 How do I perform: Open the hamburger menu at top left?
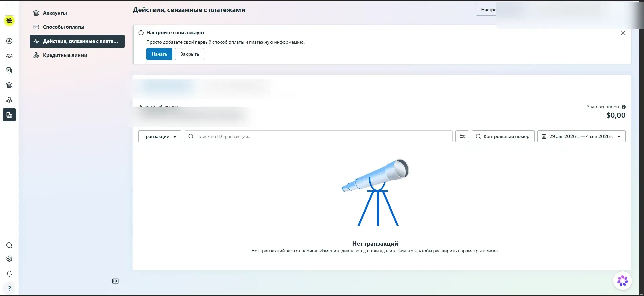tap(9, 5)
